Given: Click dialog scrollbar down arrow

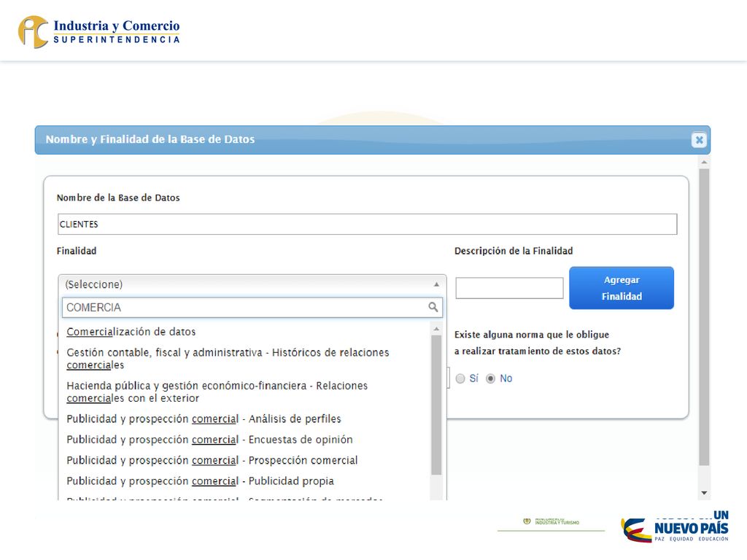Looking at the screenshot, I should 704,494.
